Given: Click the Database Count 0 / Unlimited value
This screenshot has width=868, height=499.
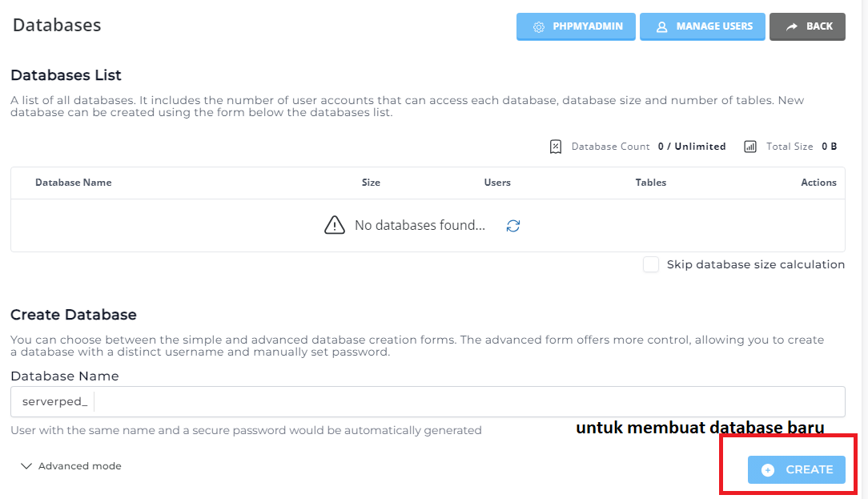Looking at the screenshot, I should coord(692,147).
